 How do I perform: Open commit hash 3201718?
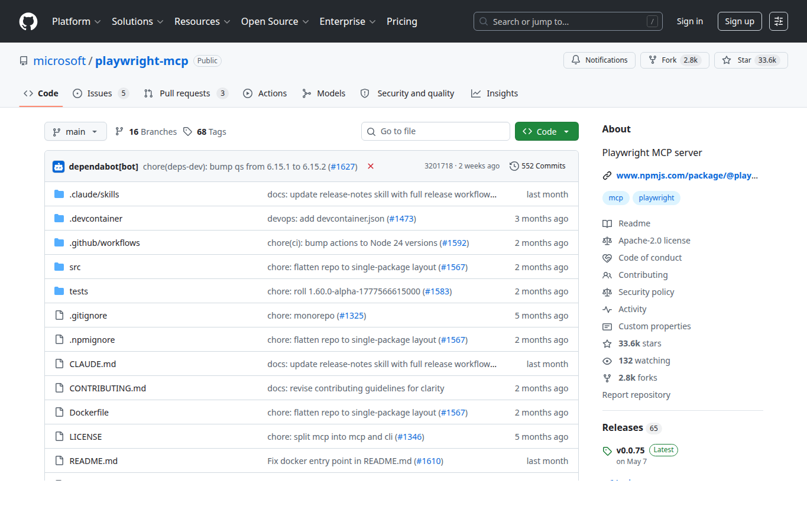click(x=439, y=166)
